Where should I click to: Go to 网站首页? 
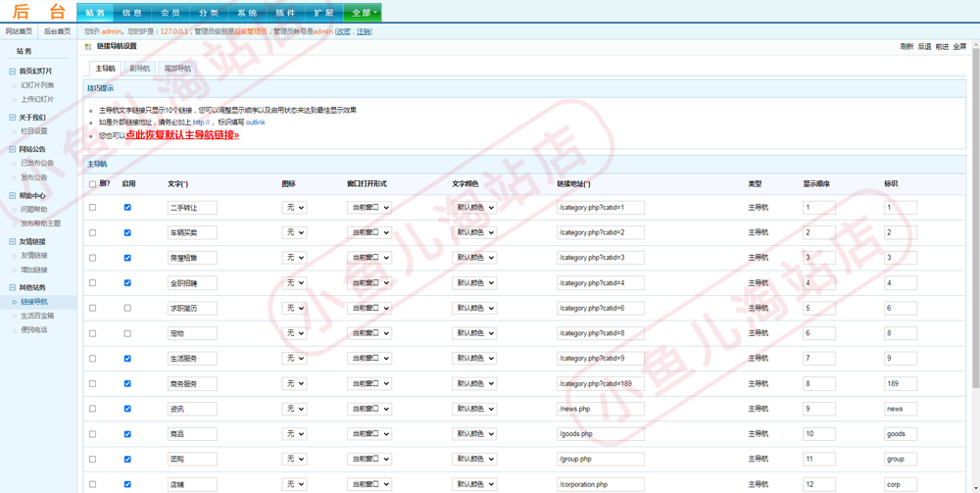click(x=19, y=31)
